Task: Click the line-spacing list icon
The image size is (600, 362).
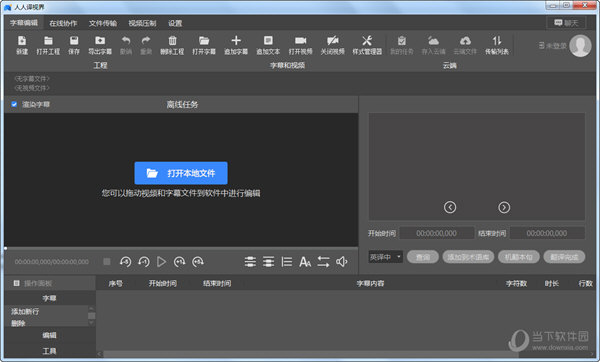Action: [x=287, y=262]
